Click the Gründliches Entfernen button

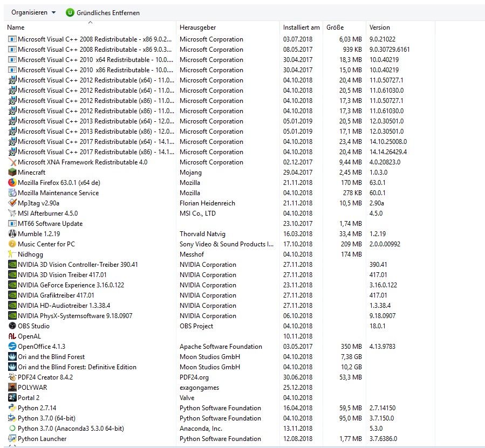click(x=103, y=13)
